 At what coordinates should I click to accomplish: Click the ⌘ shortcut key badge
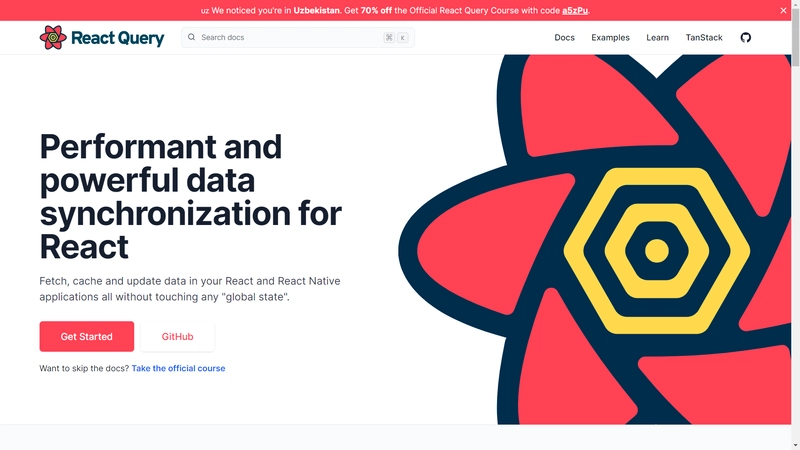(x=388, y=38)
